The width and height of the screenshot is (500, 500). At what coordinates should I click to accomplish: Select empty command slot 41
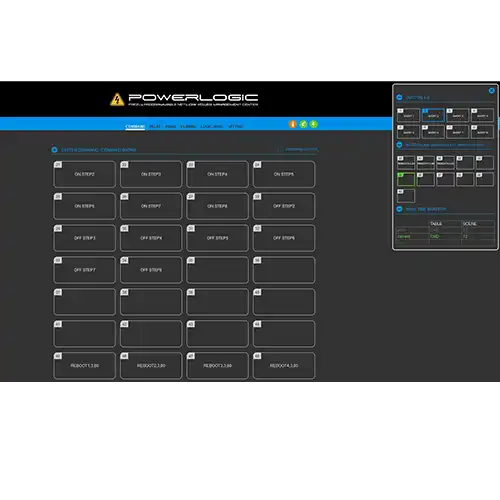pyautogui.click(x=84, y=334)
